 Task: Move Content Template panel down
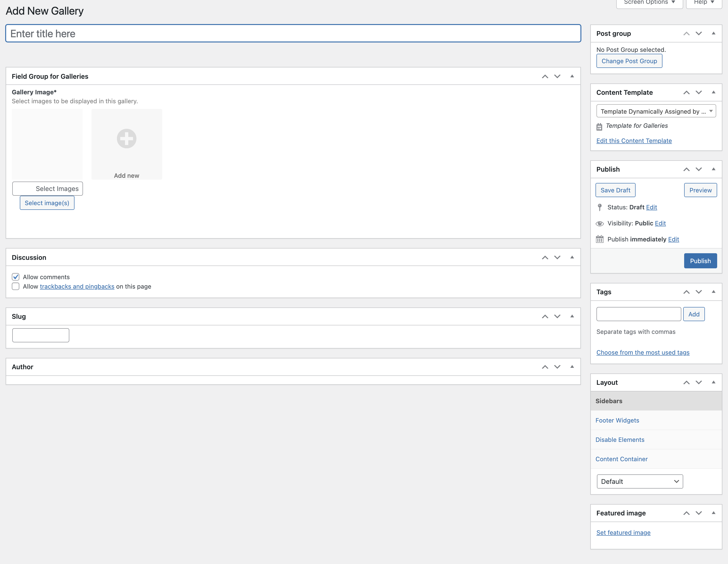[x=699, y=92]
